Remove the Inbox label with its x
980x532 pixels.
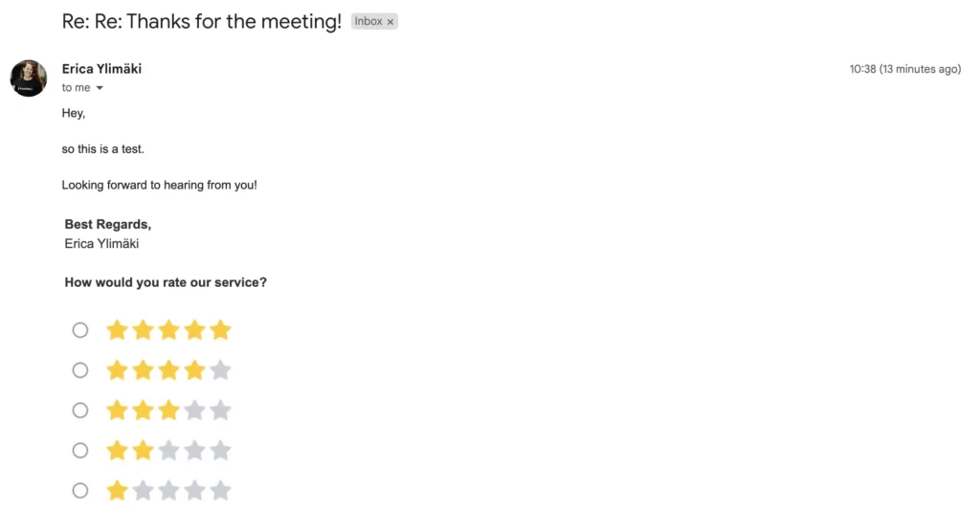tap(390, 22)
